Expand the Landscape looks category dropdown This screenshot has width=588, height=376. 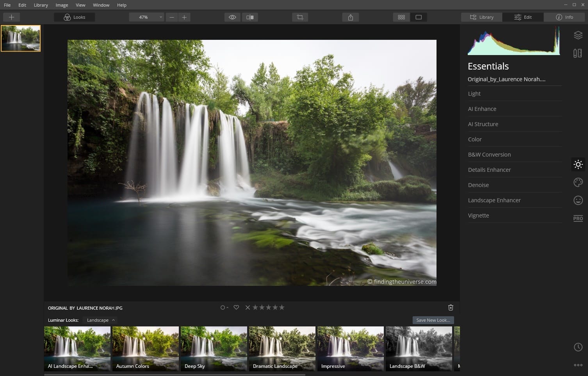(101, 320)
